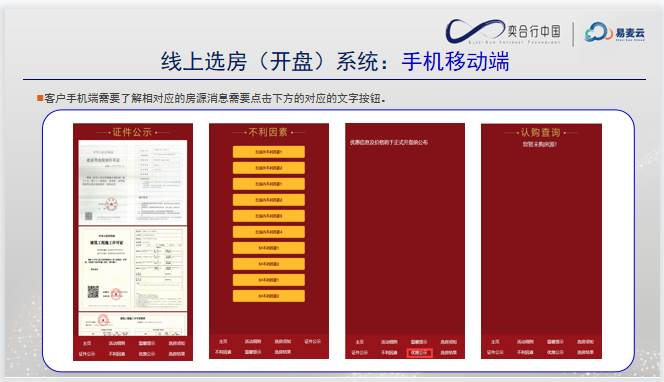
Task: Click the 奕合行中国 logo in the header
Action: (503, 31)
